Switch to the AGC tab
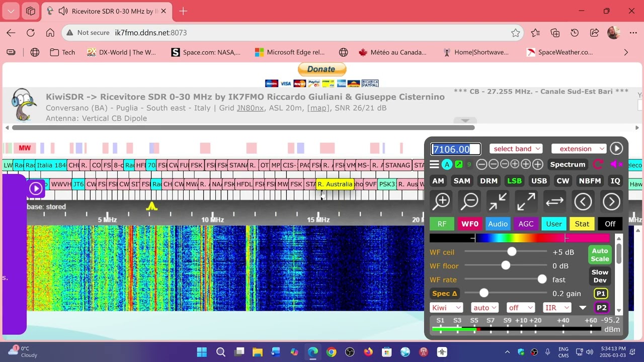 [526, 224]
